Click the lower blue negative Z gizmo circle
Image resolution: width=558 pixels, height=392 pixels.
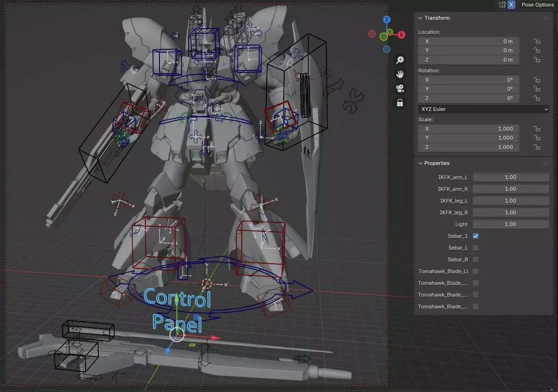[x=387, y=49]
